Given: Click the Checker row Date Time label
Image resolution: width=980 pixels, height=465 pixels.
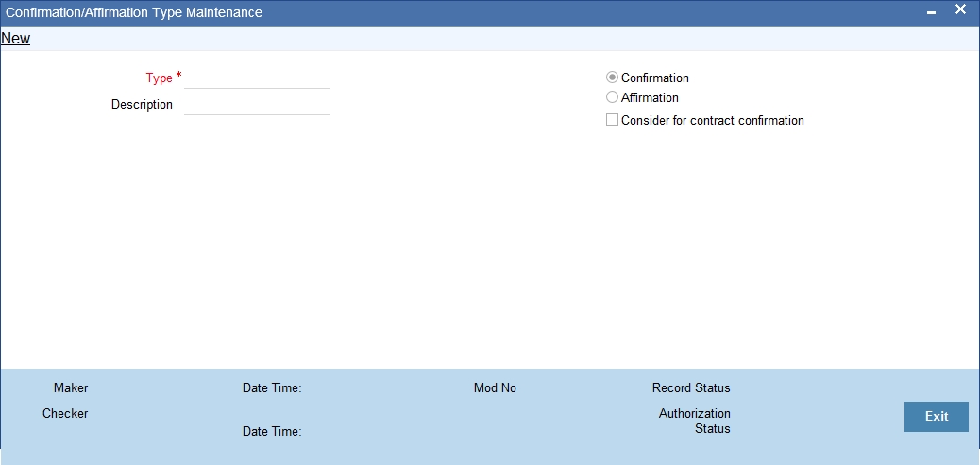Looking at the screenshot, I should point(272,431).
